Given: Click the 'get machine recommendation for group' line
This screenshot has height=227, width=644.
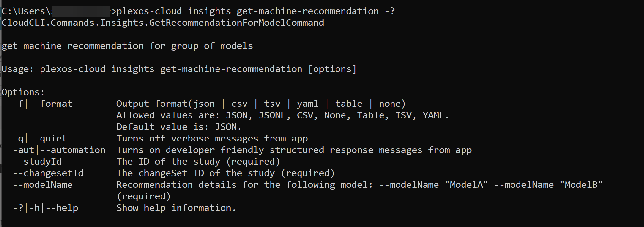Looking at the screenshot, I should (127, 46).
